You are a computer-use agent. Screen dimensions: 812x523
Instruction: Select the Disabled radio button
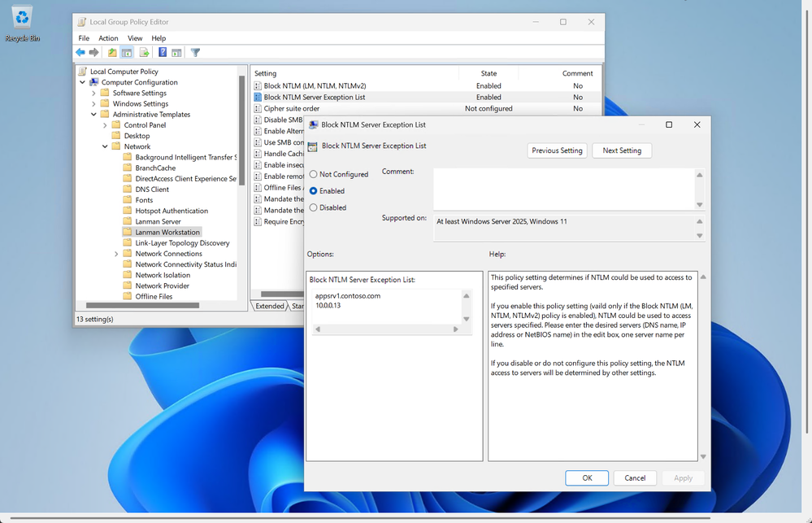tap(313, 207)
